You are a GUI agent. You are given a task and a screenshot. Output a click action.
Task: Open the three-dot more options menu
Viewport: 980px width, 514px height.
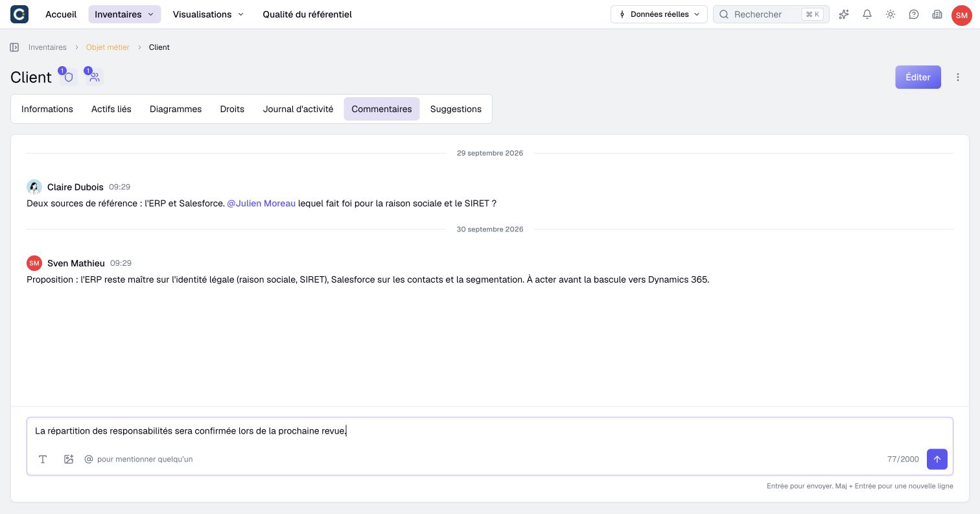point(958,77)
